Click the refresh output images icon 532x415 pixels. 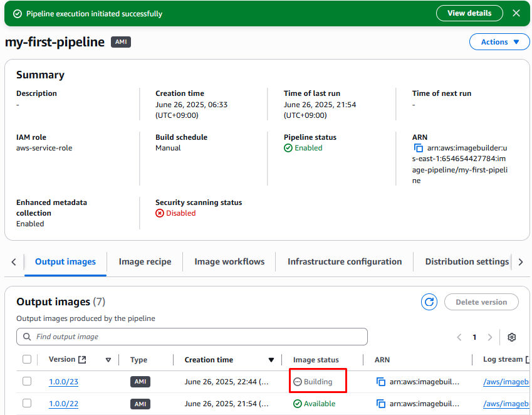click(429, 302)
